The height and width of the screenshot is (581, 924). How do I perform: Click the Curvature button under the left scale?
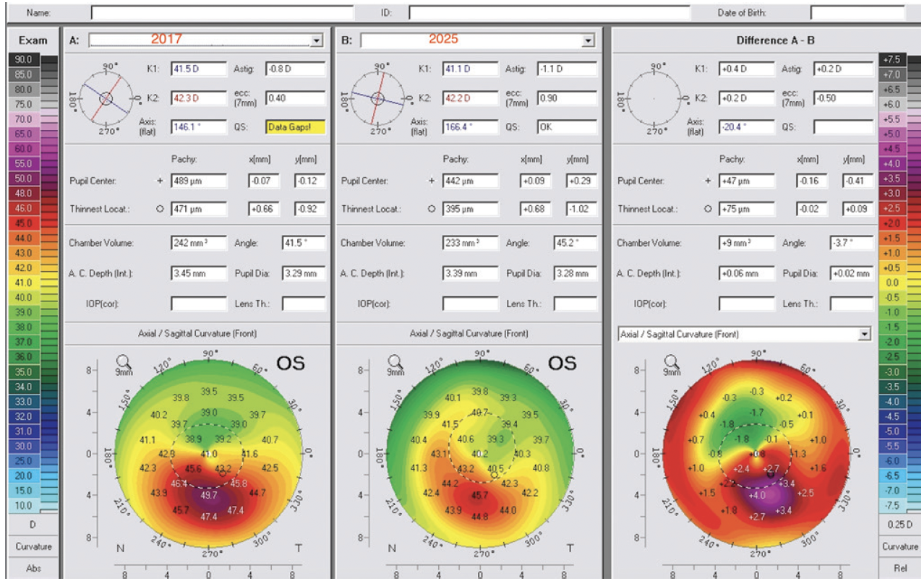pos(33,546)
